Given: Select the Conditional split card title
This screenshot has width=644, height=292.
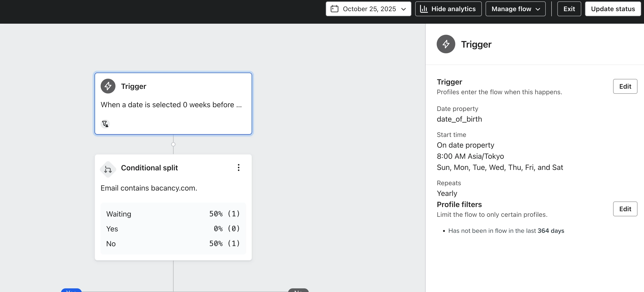Looking at the screenshot, I should tap(149, 168).
